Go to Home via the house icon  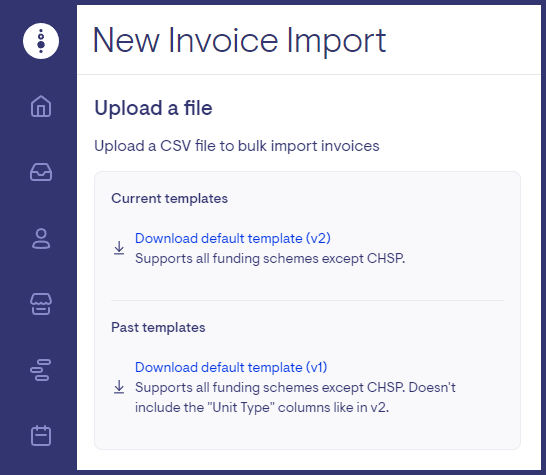41,106
